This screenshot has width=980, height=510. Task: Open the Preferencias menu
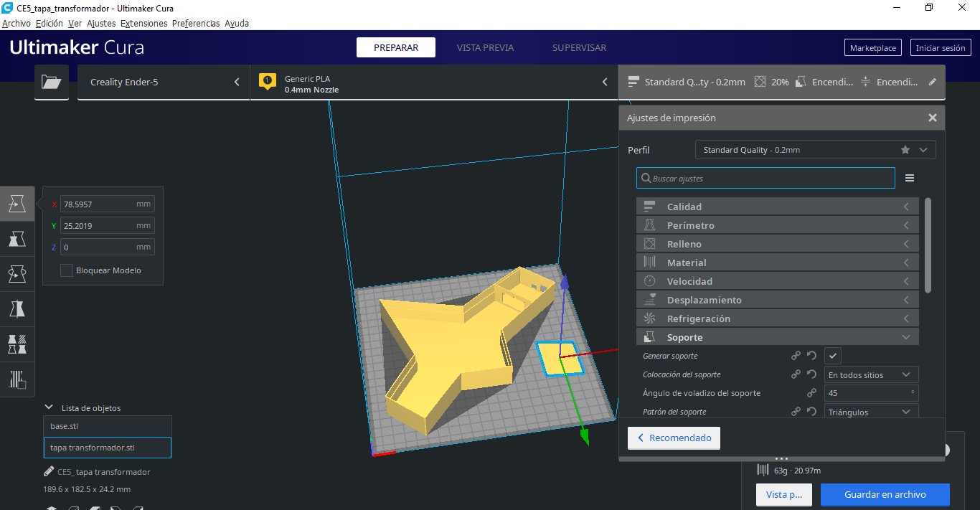point(196,23)
